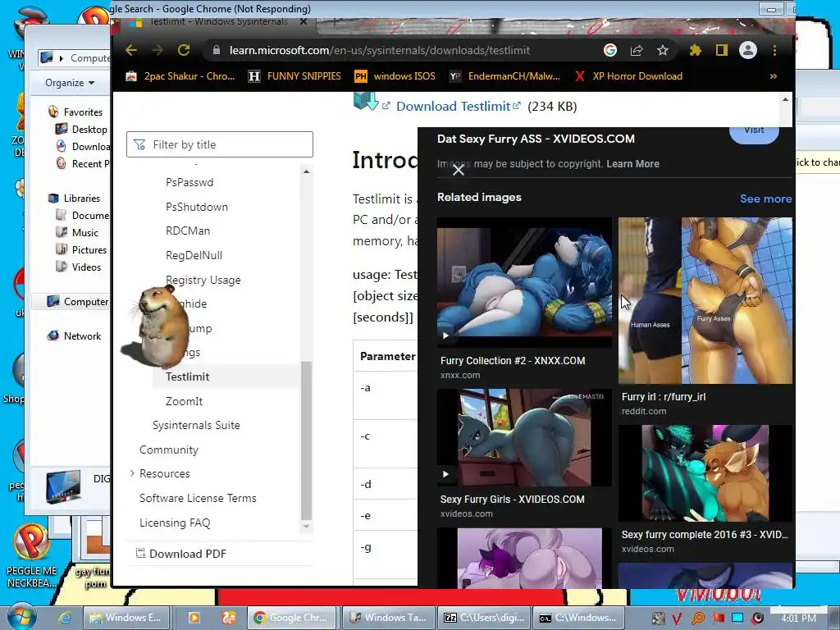Close the image preview panel with X

coord(458,171)
